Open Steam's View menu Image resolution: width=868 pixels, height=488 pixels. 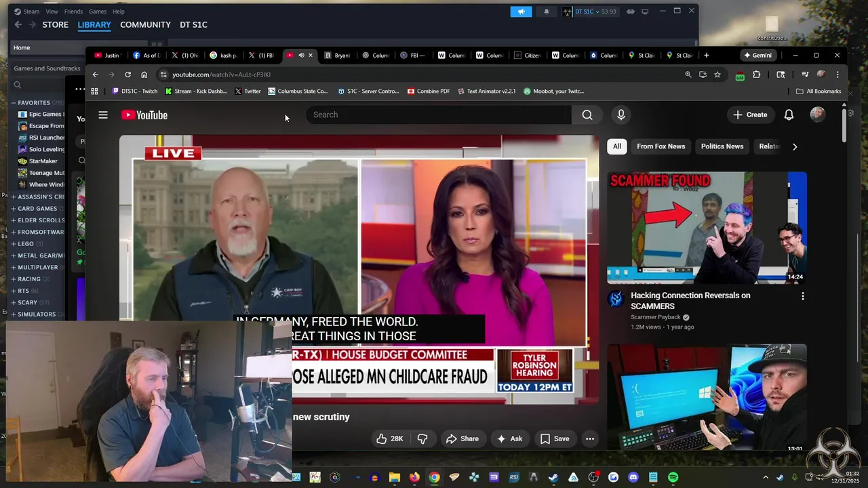tap(52, 12)
